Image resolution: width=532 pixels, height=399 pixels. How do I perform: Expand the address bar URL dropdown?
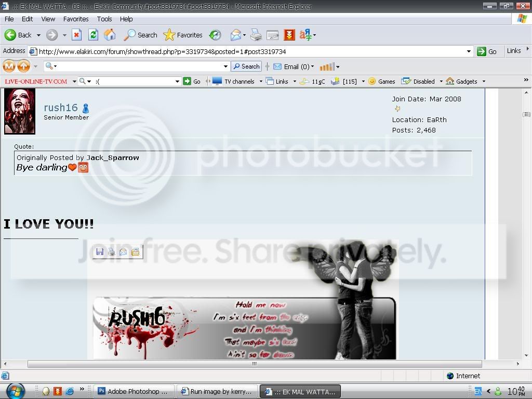tap(469, 51)
